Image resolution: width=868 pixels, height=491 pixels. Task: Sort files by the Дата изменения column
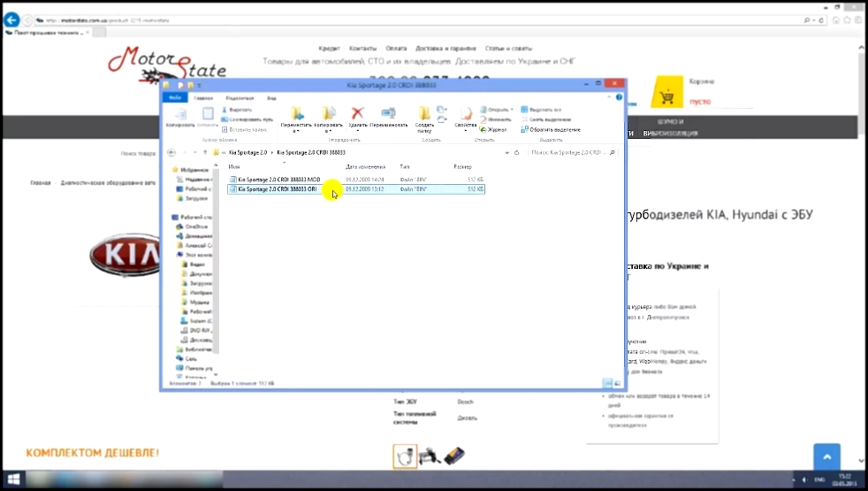(365, 166)
